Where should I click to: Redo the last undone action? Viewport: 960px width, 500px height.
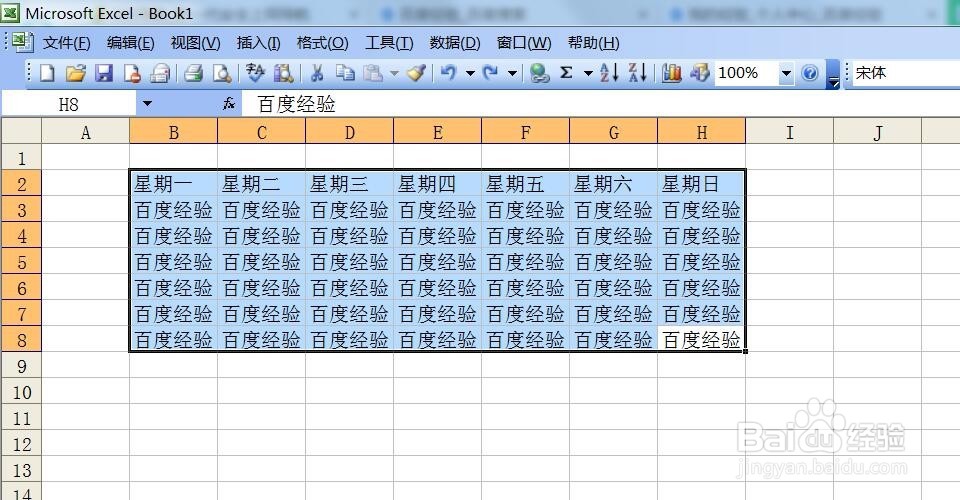coord(490,73)
